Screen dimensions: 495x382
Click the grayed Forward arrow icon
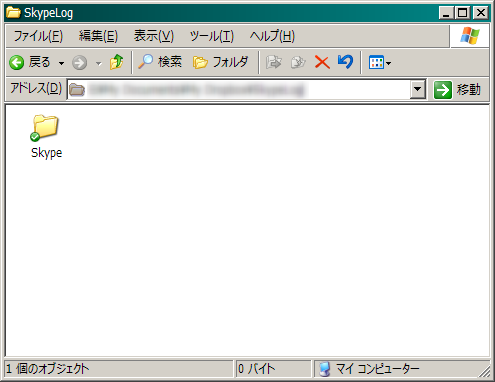[x=79, y=62]
